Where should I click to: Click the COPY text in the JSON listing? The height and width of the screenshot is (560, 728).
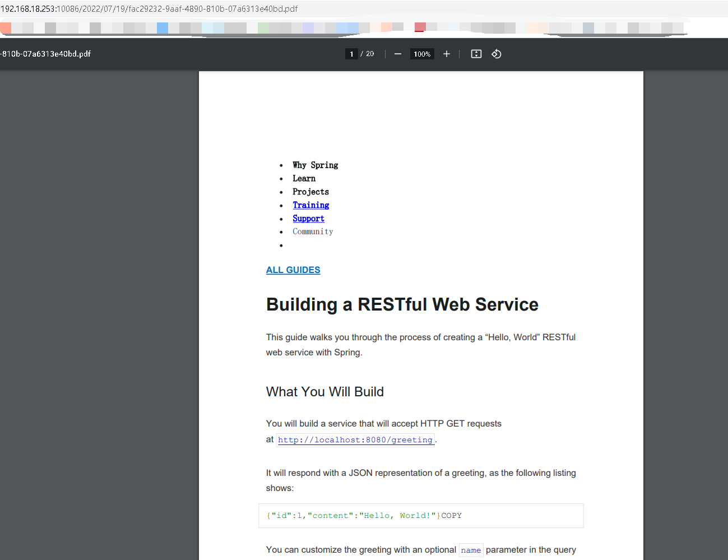pyautogui.click(x=451, y=516)
